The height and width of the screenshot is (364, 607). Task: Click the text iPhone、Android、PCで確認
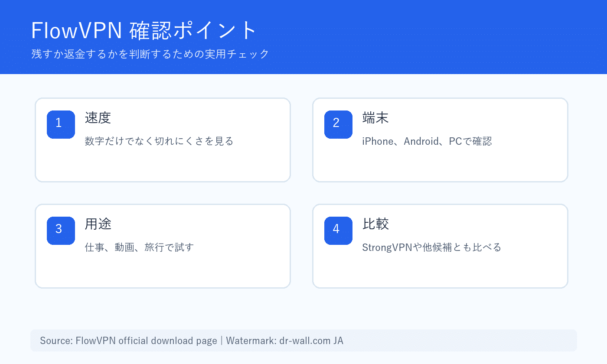pyautogui.click(x=427, y=141)
